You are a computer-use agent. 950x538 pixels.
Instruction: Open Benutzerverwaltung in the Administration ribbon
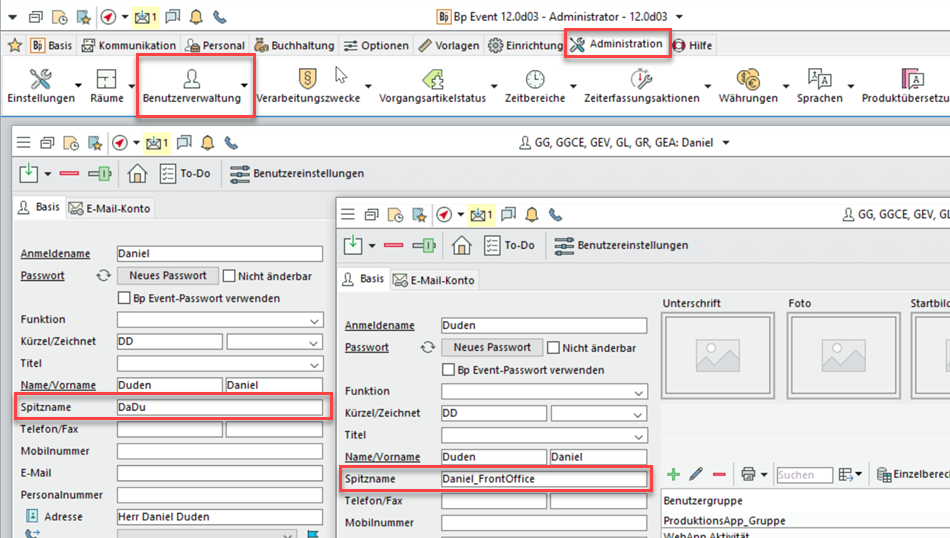click(x=191, y=86)
